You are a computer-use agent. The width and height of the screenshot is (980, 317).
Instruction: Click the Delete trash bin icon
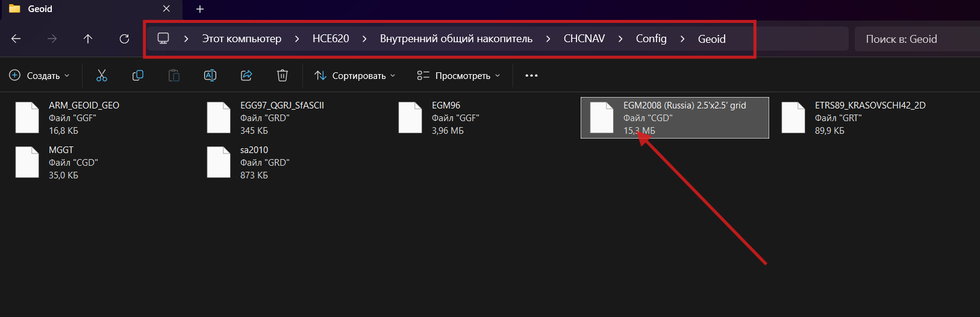coord(282,75)
